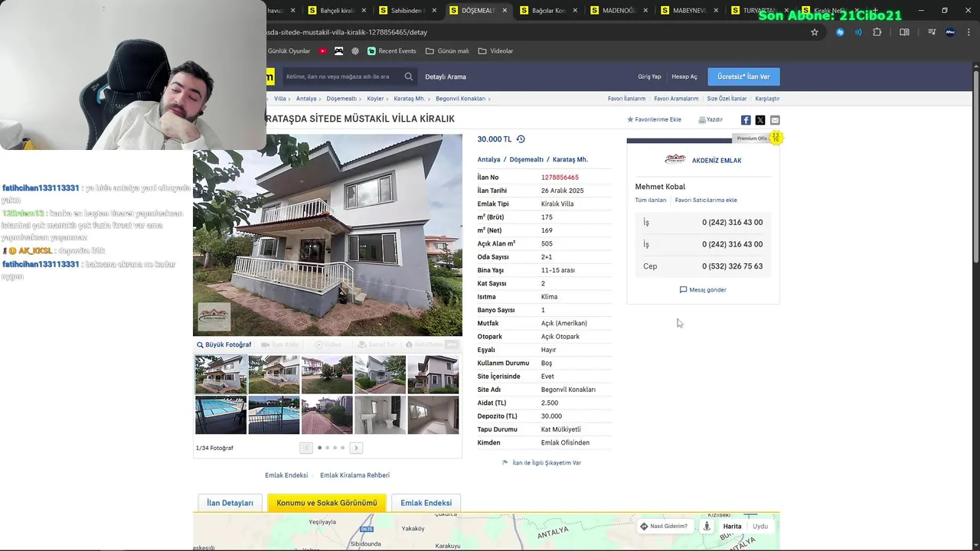Image resolution: width=980 pixels, height=551 pixels.
Task: Bookmark page with star icon
Action: point(815,32)
